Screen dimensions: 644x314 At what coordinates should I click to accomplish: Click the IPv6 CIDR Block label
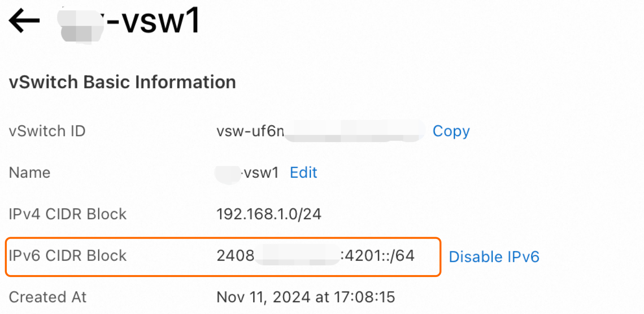click(x=68, y=256)
